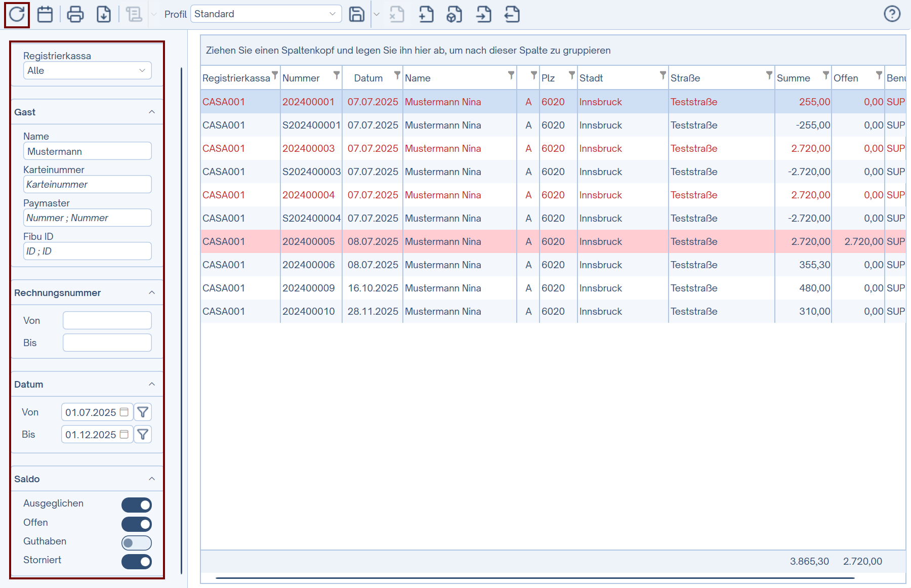Open the Profil Standard dropdown
Viewport: 911px width, 588px height.
(x=266, y=14)
